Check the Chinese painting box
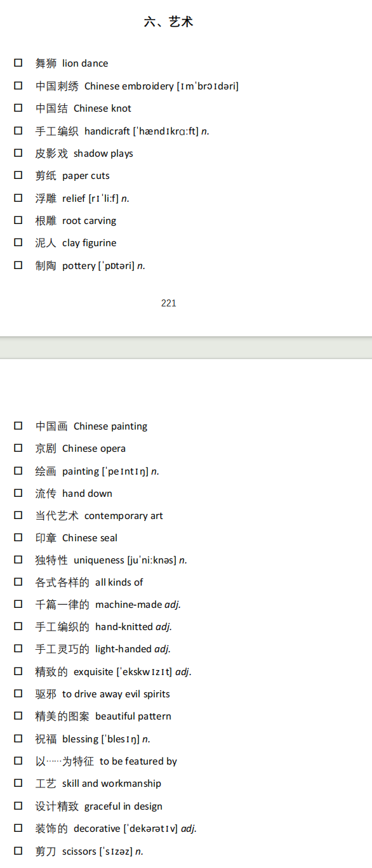 [18, 426]
